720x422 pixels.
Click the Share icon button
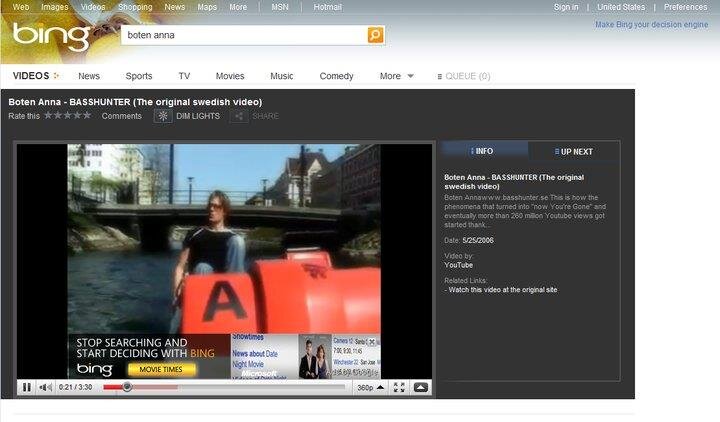(239, 116)
